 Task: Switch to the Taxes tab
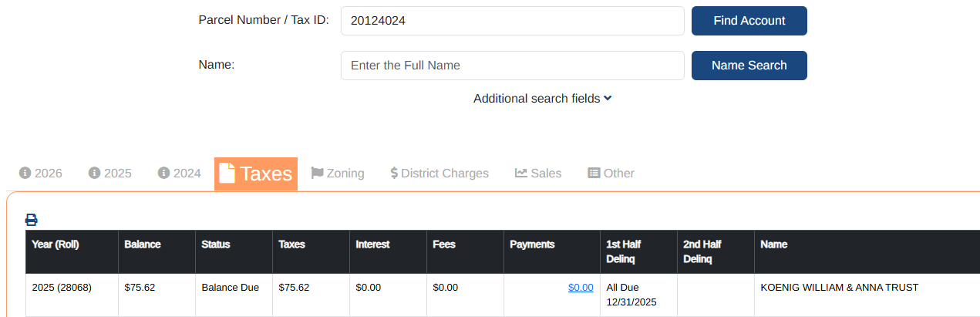[256, 174]
